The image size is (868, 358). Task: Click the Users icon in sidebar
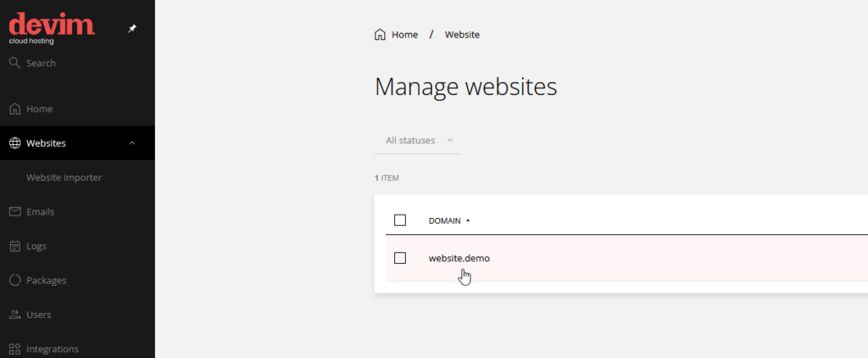14,315
